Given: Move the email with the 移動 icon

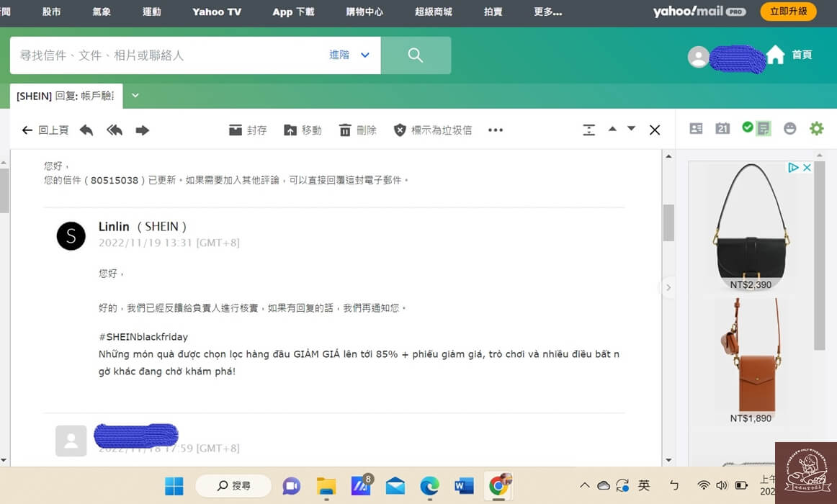Looking at the screenshot, I should (303, 130).
